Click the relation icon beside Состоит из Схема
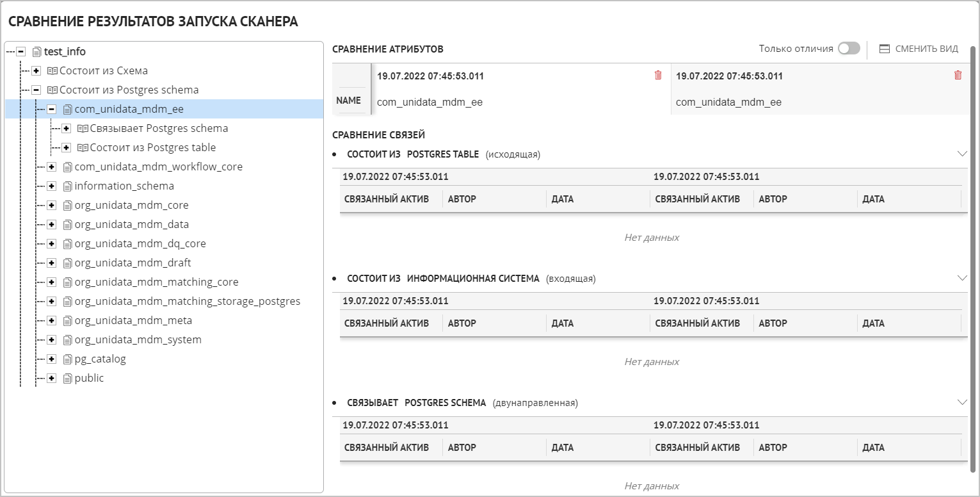The image size is (980, 497). coord(52,70)
